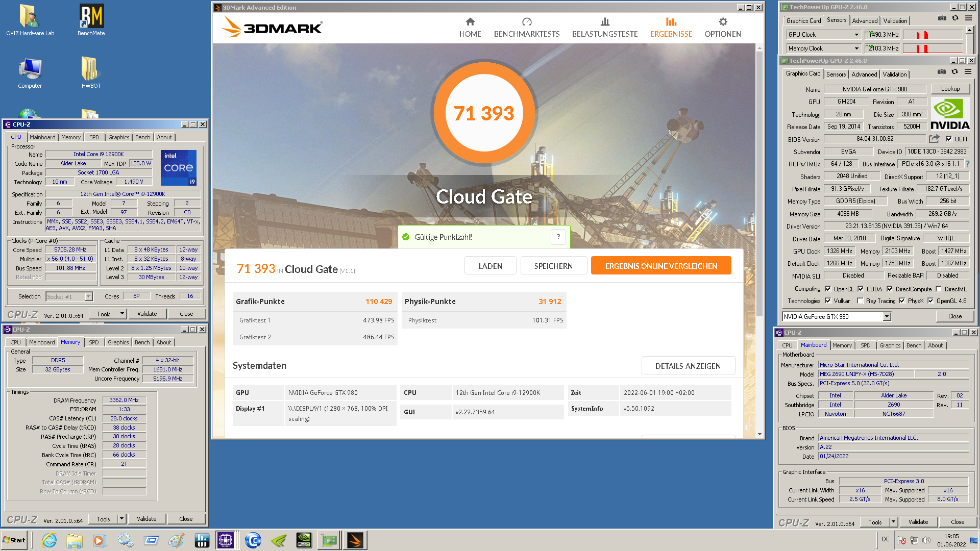The height and width of the screenshot is (551, 980).
Task: Go to the HOME section in 3DMark
Action: (470, 28)
